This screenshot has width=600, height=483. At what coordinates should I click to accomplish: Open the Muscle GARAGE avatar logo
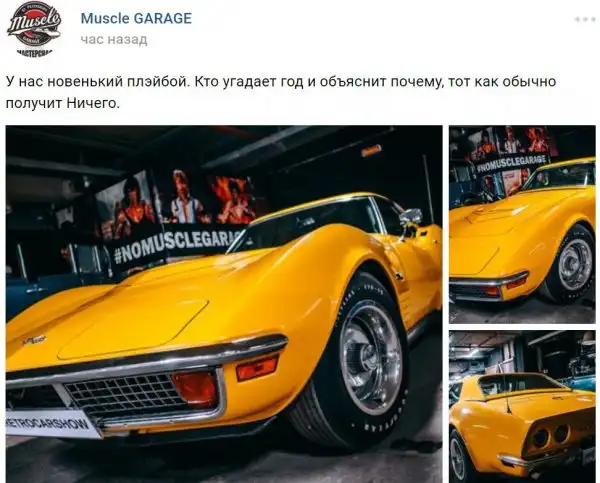pyautogui.click(x=34, y=29)
